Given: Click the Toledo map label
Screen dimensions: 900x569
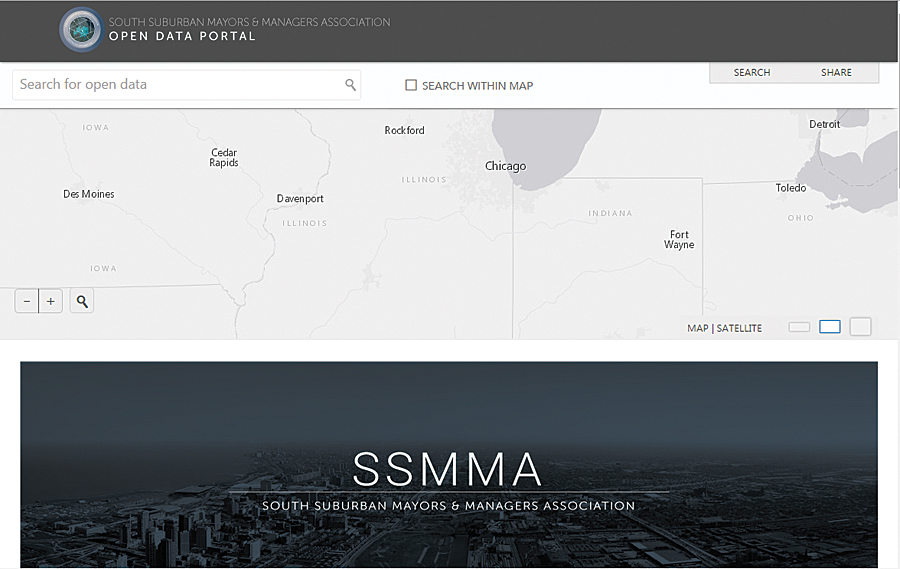Looking at the screenshot, I should pos(791,188).
